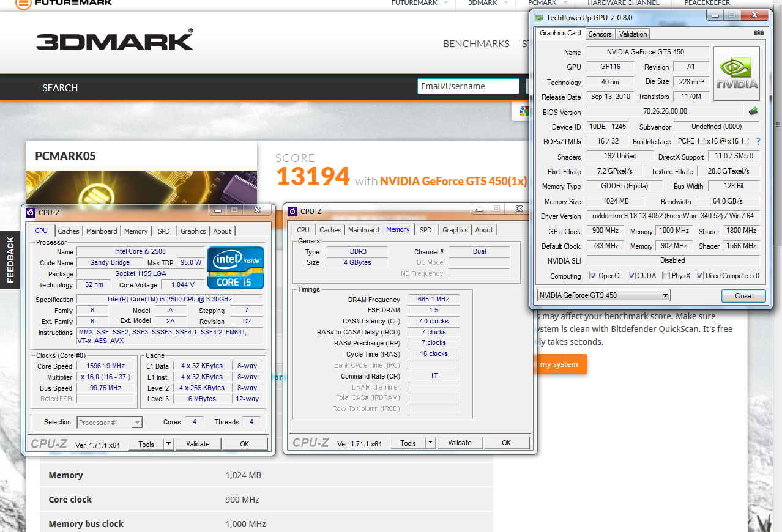Click OK in the right CPU-Z window
Screen dimensions: 782x532
click(506, 443)
